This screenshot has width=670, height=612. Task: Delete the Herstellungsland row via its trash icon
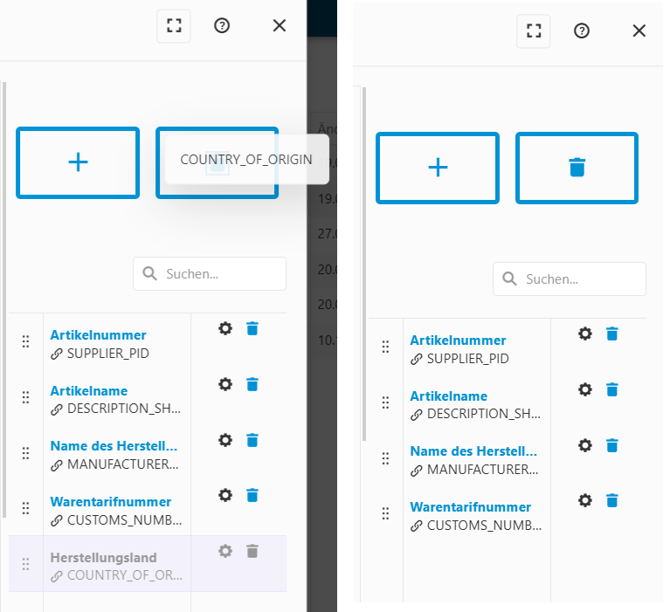pyautogui.click(x=252, y=551)
